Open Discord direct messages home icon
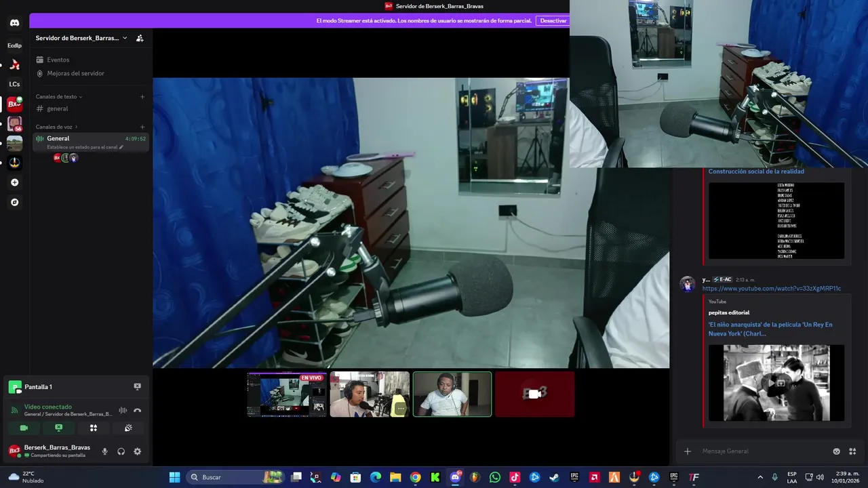This screenshot has height=488, width=868. click(x=14, y=23)
